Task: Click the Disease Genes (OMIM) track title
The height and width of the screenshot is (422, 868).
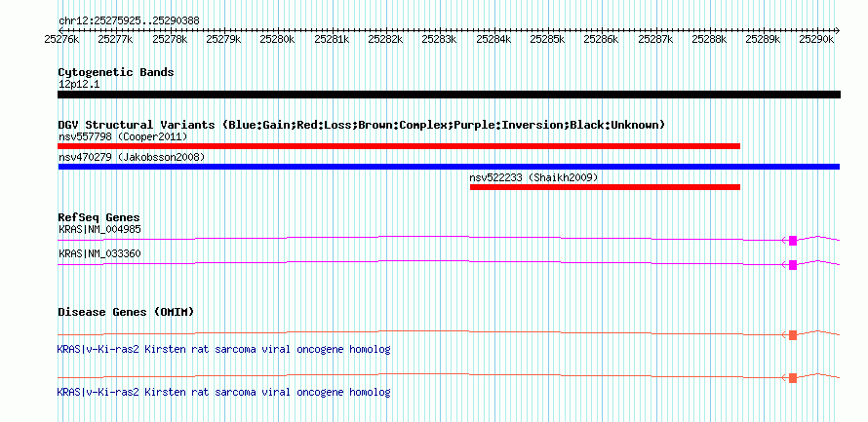Action: coord(126,312)
